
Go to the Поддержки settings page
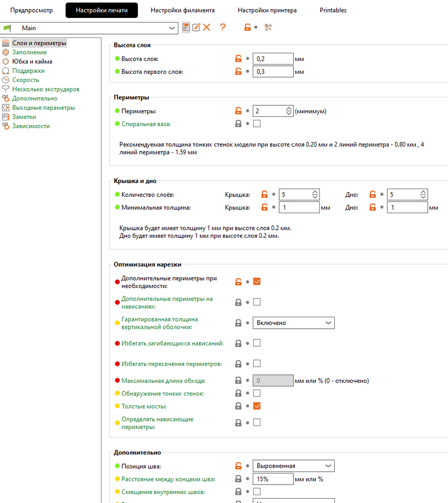pos(28,71)
